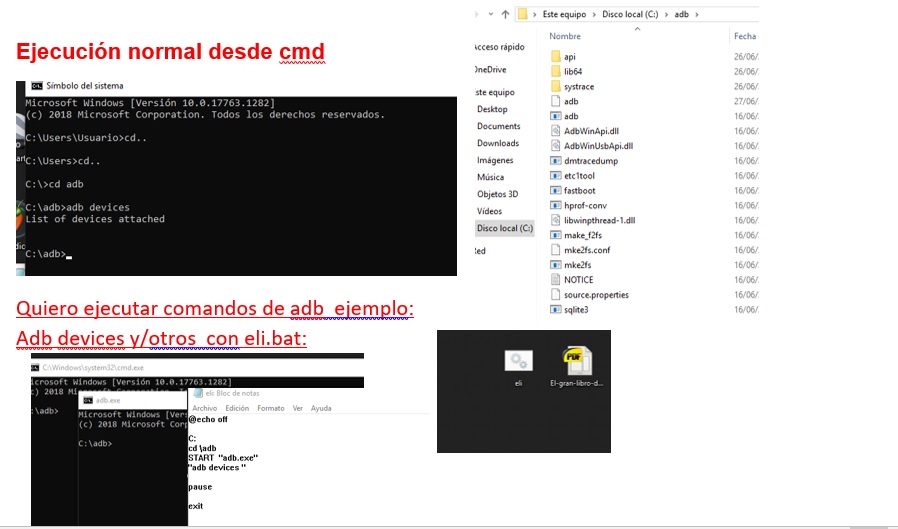898x529 pixels.
Task: Select Imágenes in navigation pane
Action: pyautogui.click(x=495, y=160)
